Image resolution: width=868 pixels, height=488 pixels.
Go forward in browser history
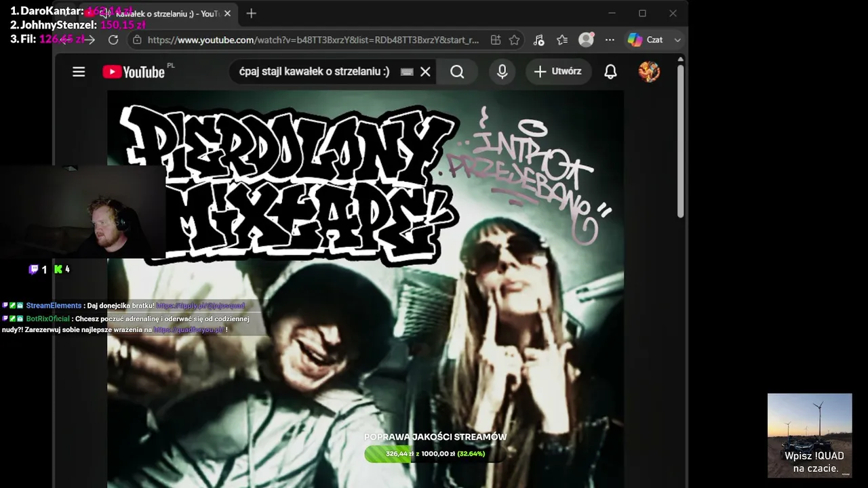point(90,40)
